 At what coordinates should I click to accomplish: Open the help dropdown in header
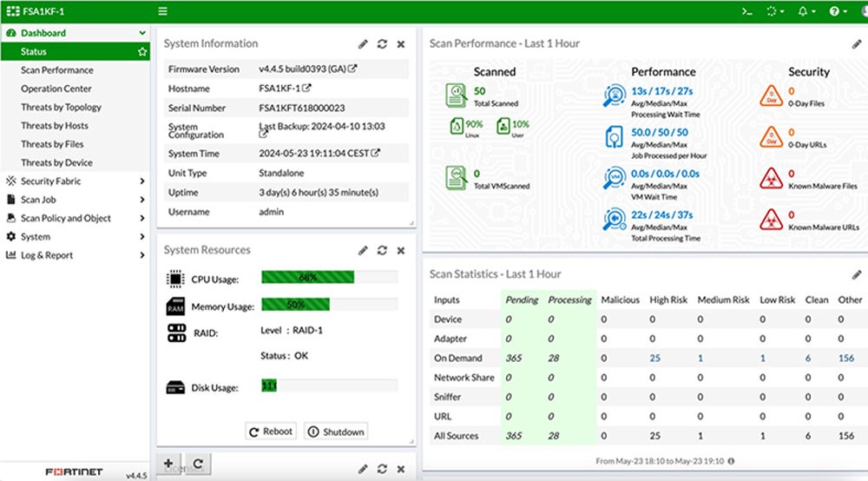[838, 11]
